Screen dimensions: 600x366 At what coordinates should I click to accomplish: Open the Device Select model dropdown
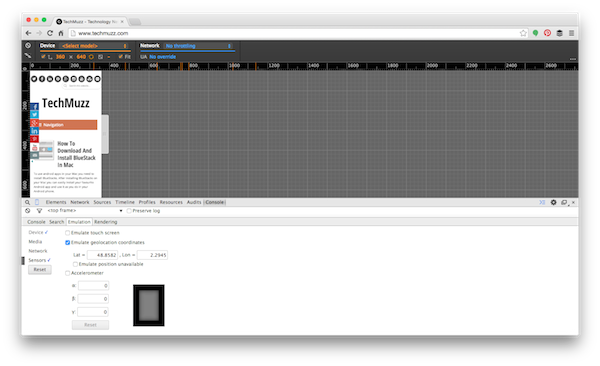click(94, 46)
